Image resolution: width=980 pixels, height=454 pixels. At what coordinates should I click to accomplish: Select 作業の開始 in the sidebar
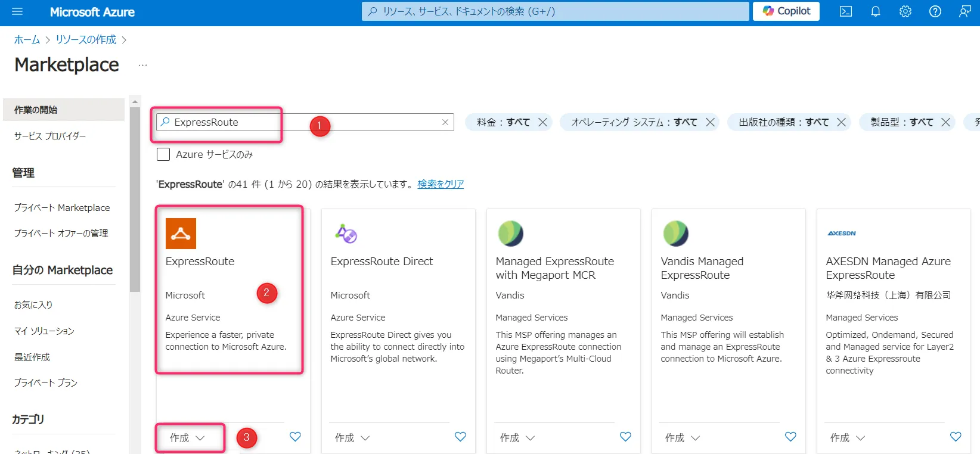coord(64,110)
